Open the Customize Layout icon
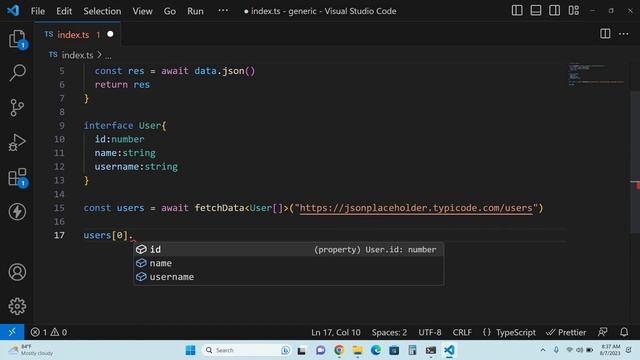This screenshot has height=360, width=640. [x=573, y=11]
